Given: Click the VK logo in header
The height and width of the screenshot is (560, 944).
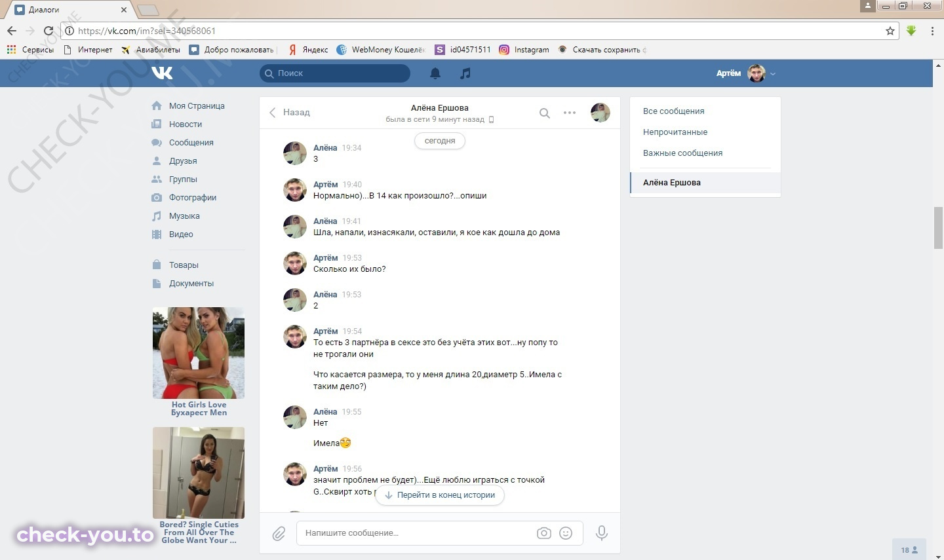Looking at the screenshot, I should coord(162,73).
